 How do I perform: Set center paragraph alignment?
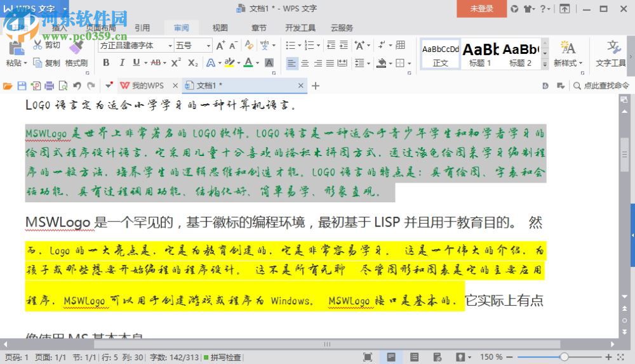click(305, 63)
